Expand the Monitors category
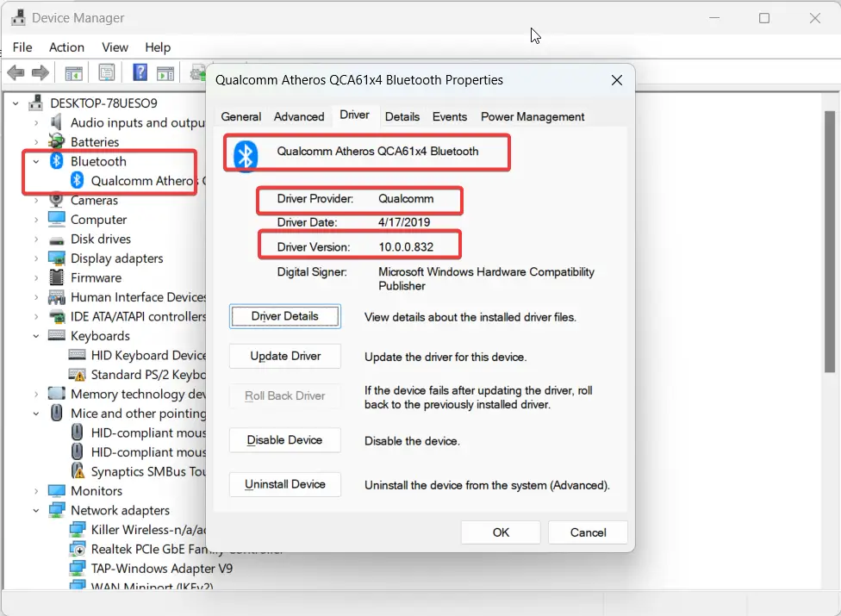This screenshot has width=841, height=616. click(x=36, y=491)
